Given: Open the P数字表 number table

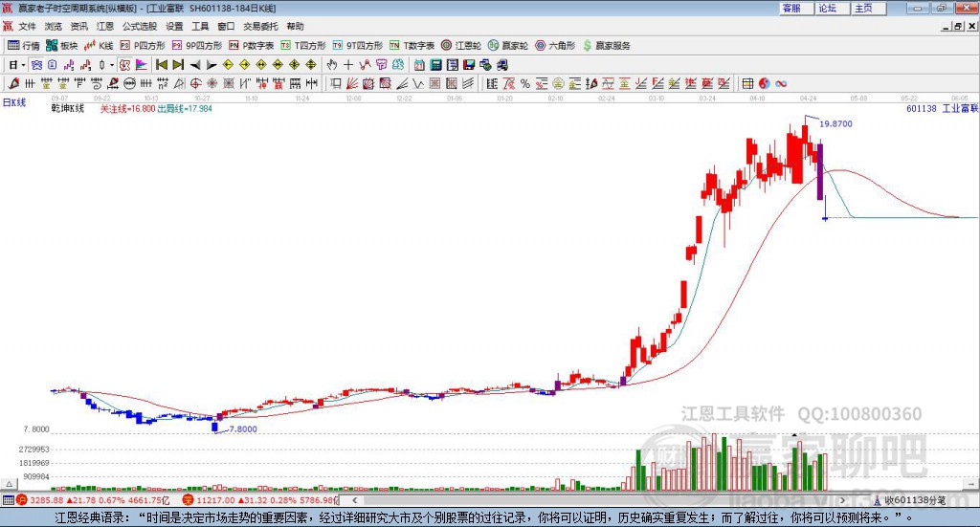Looking at the screenshot, I should pos(252,46).
